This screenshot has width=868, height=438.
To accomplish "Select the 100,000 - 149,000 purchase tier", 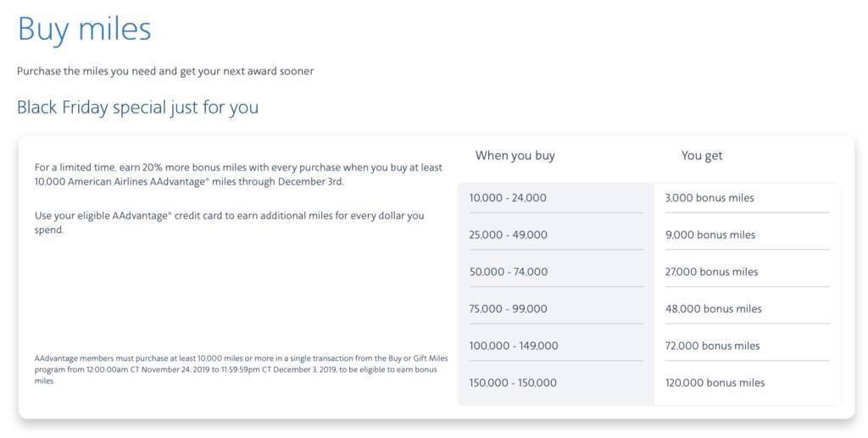I will point(514,346).
